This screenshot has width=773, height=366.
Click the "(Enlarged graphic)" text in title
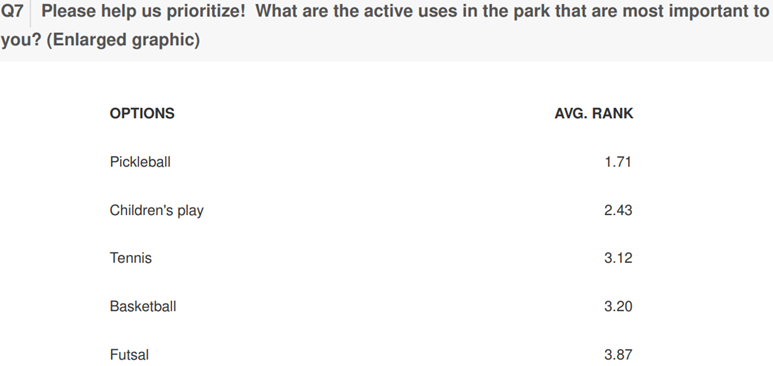(123, 39)
